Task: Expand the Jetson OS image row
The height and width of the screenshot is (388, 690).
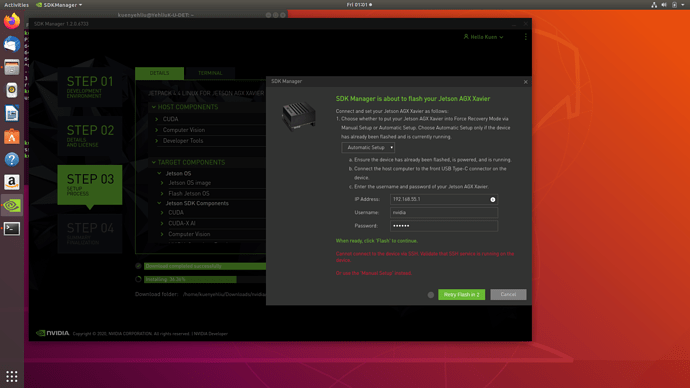Action: (162, 183)
